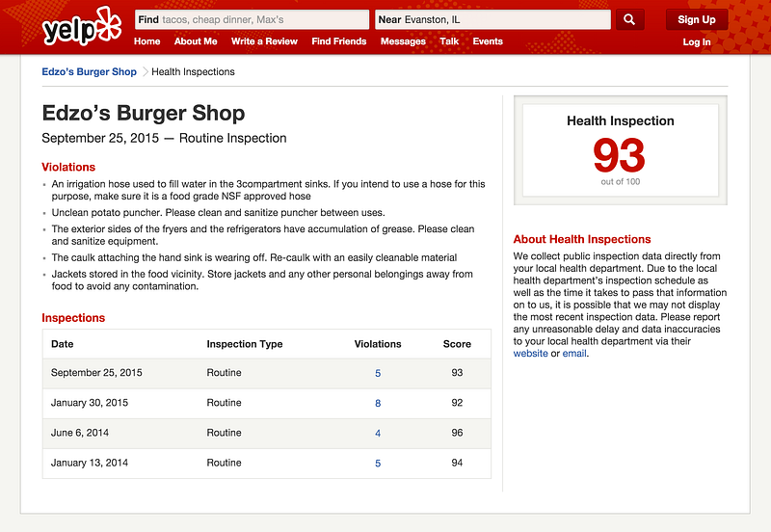Click the January 13, 2014 date cell

point(90,463)
